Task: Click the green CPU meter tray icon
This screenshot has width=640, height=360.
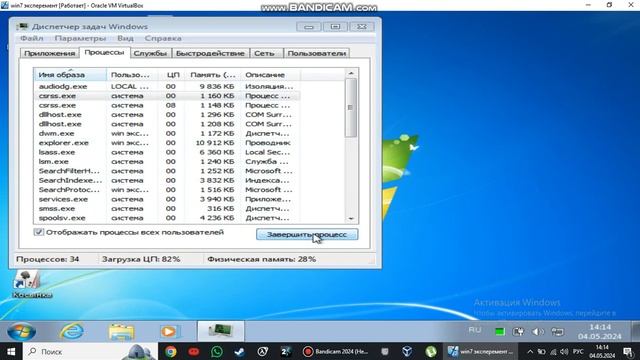Action: tap(500, 332)
